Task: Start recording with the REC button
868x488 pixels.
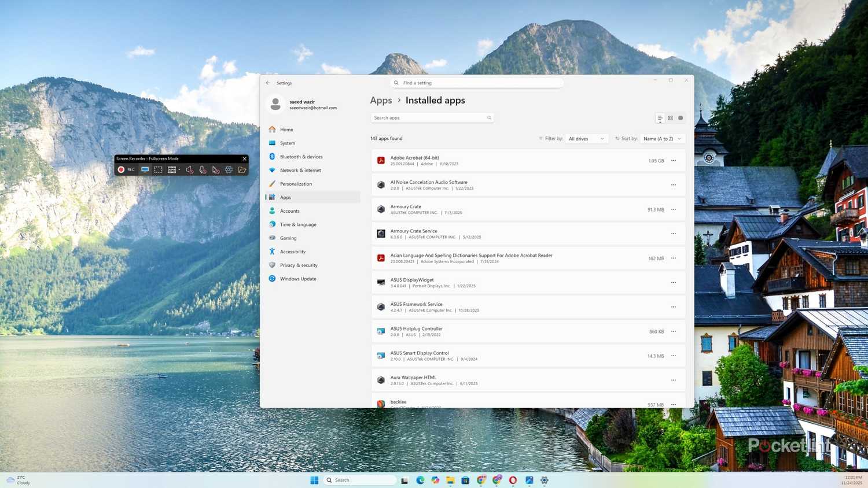Action: pyautogui.click(x=126, y=169)
